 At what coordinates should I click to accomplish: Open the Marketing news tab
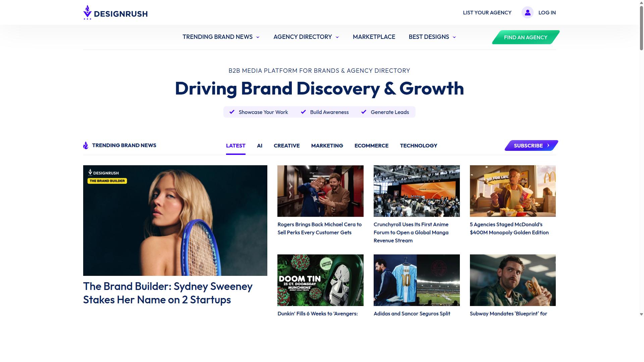327,145
